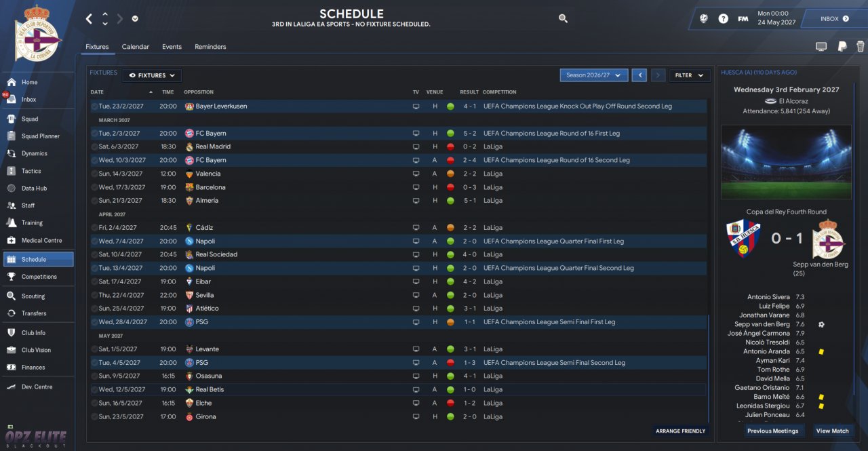Click the stadium image thumbnail
Image resolution: width=868 pixels, height=451 pixels.
click(786, 162)
